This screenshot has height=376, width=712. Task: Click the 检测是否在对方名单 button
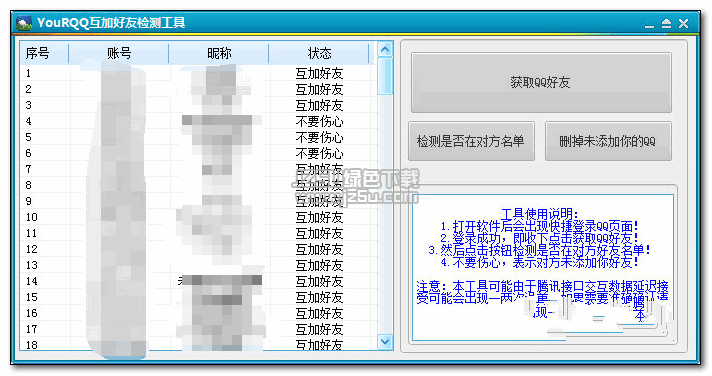pos(471,141)
